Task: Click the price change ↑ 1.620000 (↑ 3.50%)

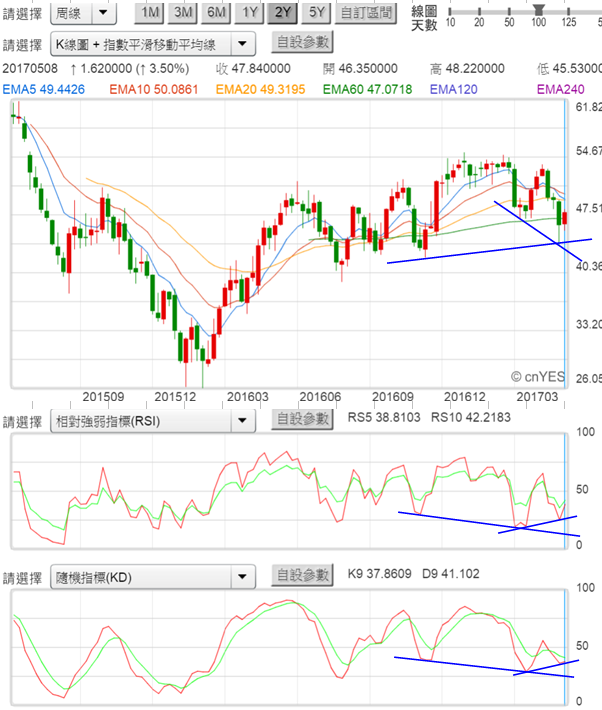Action: coord(129,69)
